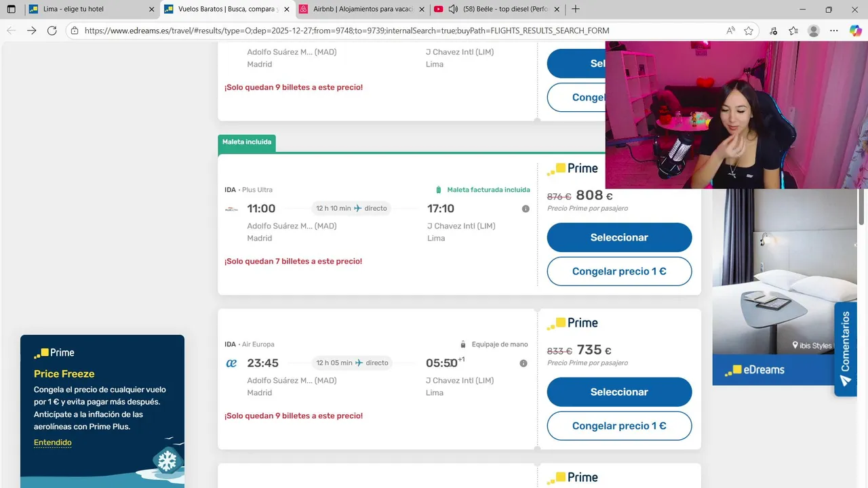The width and height of the screenshot is (868, 488).
Task: Click the ibis Styles location pin label
Action: (812, 346)
